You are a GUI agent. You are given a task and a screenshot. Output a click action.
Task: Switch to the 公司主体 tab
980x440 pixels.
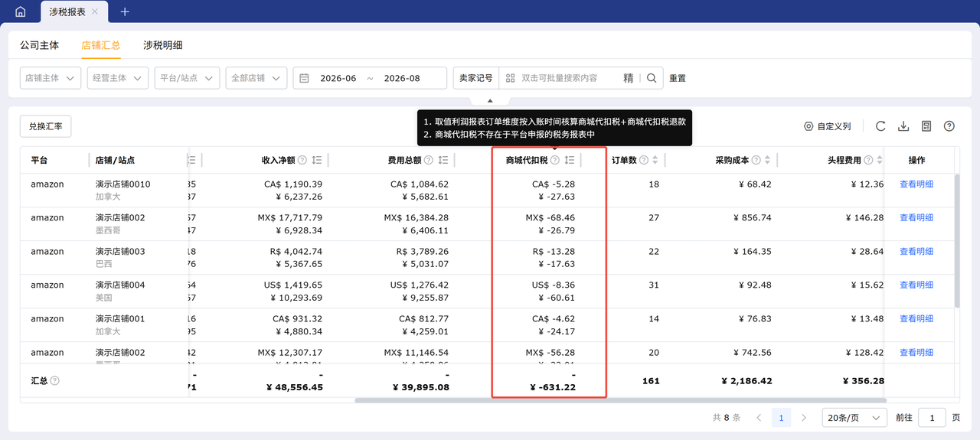tap(39, 45)
